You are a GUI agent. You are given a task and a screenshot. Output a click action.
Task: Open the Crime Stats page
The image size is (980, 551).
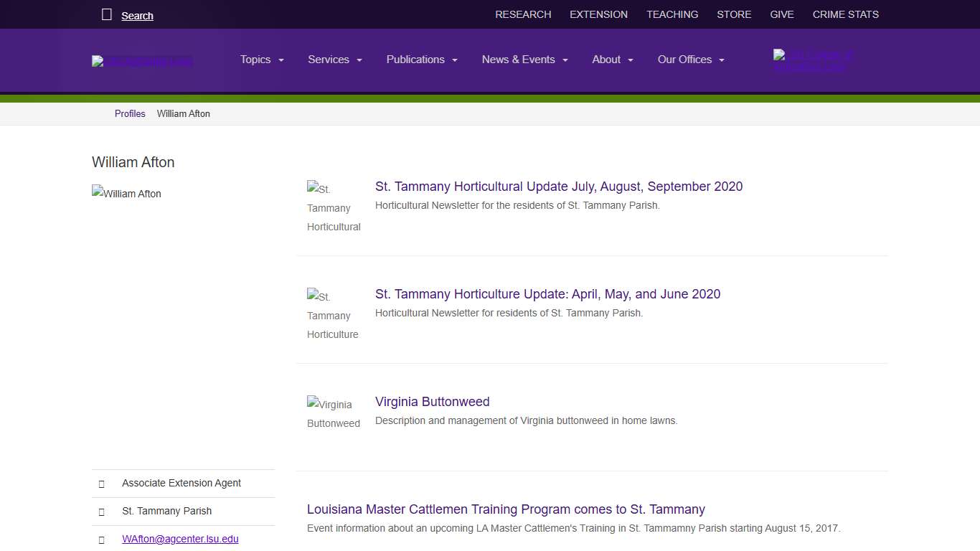click(845, 14)
